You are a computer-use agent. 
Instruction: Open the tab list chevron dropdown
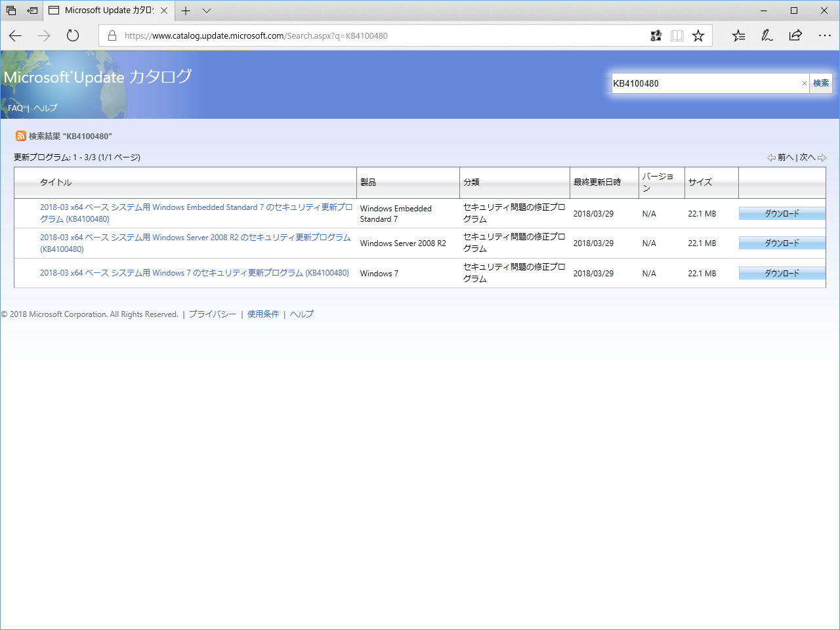click(206, 10)
